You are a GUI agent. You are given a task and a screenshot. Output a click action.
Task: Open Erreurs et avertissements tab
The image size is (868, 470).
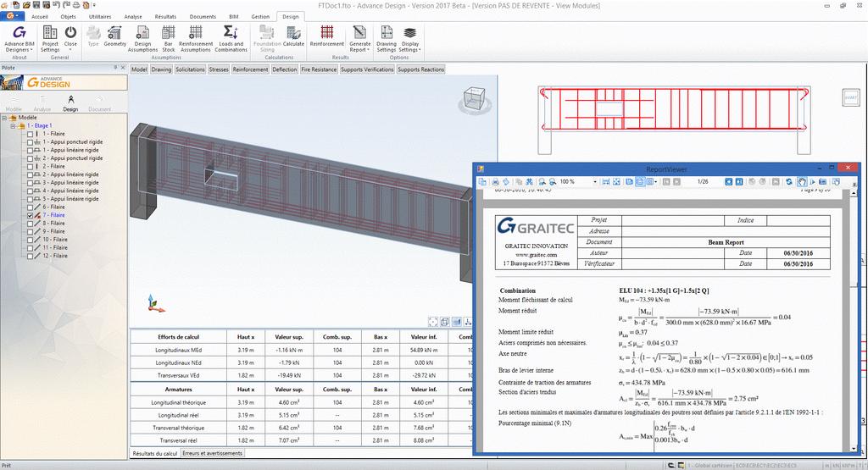click(x=213, y=453)
